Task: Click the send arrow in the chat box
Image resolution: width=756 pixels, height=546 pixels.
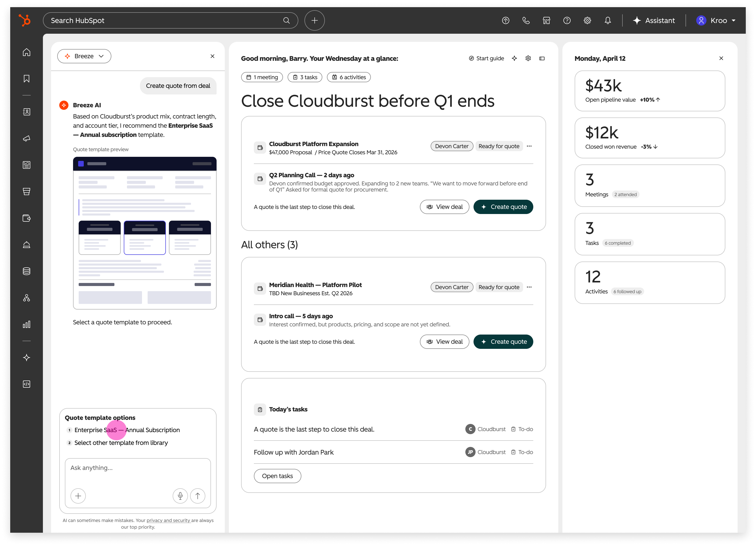Action: click(198, 496)
